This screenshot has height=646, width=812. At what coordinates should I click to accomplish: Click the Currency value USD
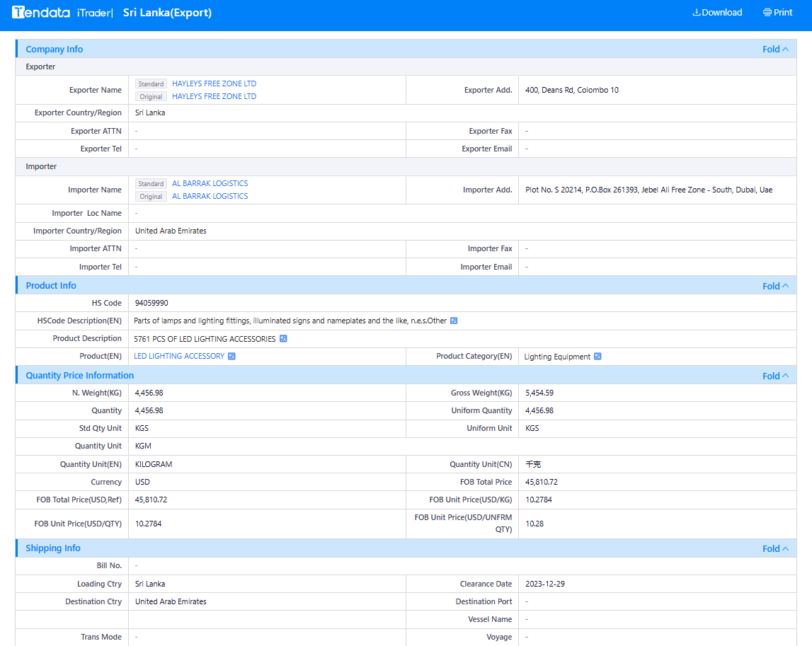point(142,482)
